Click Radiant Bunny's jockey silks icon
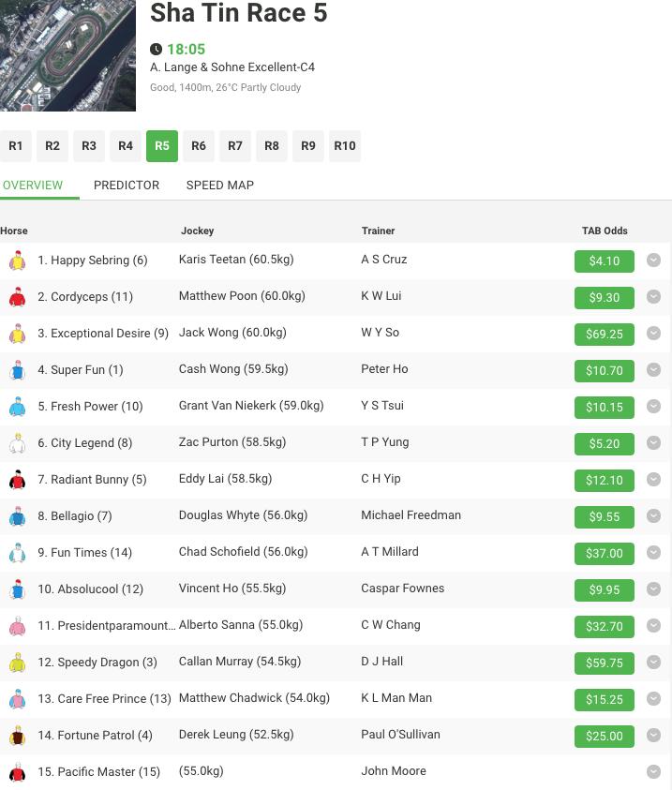The width and height of the screenshot is (672, 790). coord(17,481)
